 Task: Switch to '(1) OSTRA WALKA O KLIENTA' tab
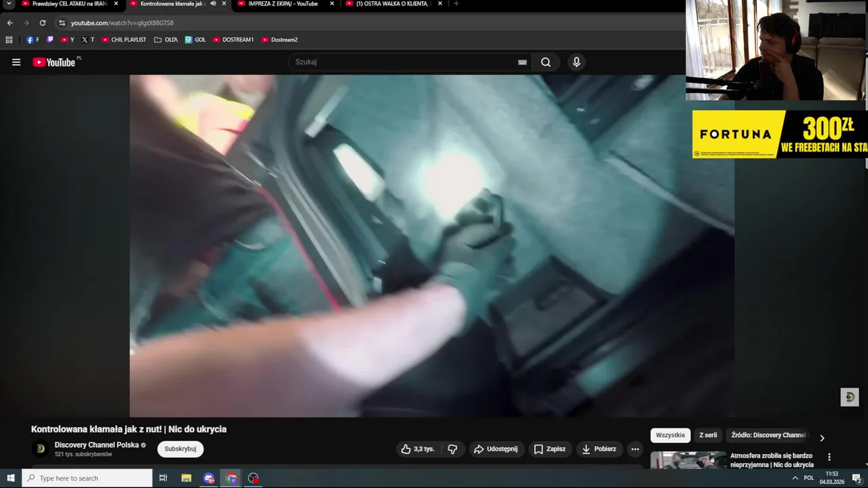tap(393, 3)
